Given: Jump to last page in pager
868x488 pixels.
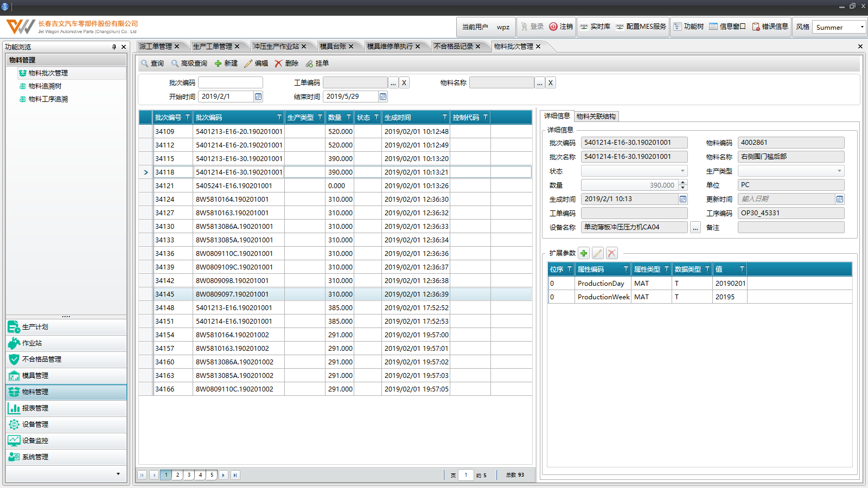Looking at the screenshot, I should pyautogui.click(x=235, y=475).
